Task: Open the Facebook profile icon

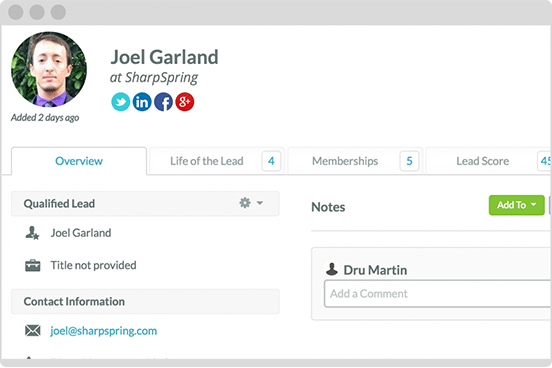Action: click(163, 102)
